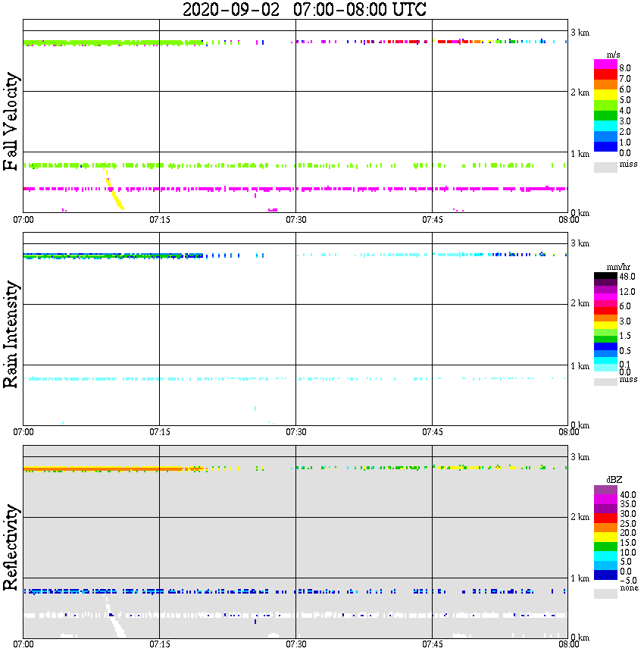The height and width of the screenshot is (658, 644).
Task: Click "07:30" under the Fall Velocity plot
Action: (296, 220)
